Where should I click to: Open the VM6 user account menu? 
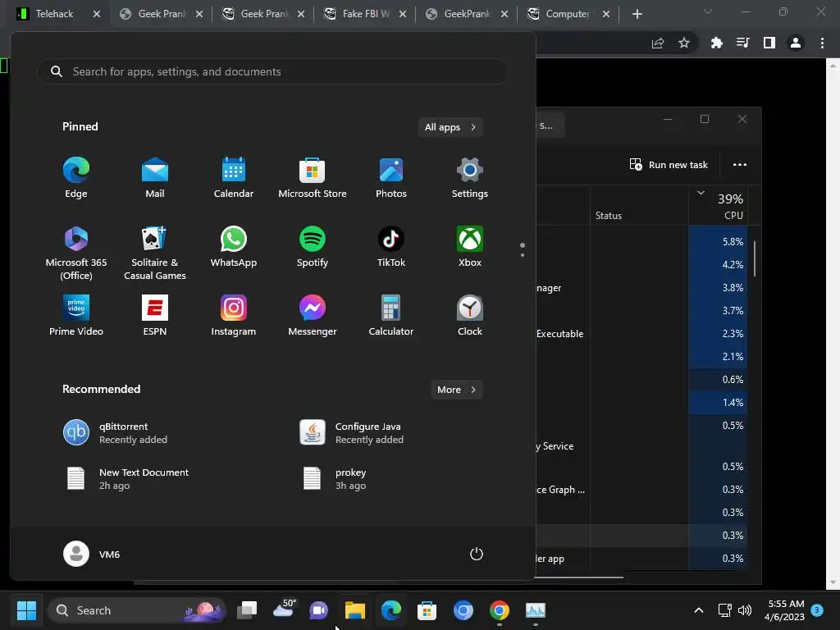tap(92, 554)
